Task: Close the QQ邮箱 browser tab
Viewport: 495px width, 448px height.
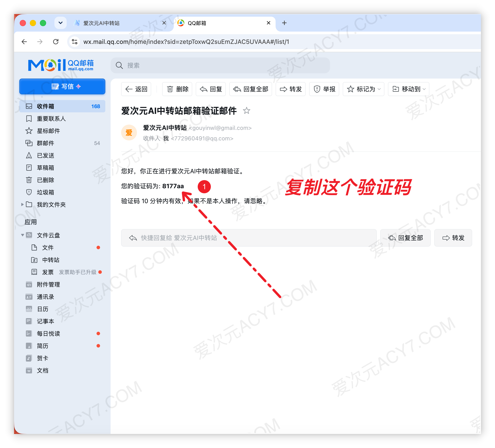Action: coord(269,23)
